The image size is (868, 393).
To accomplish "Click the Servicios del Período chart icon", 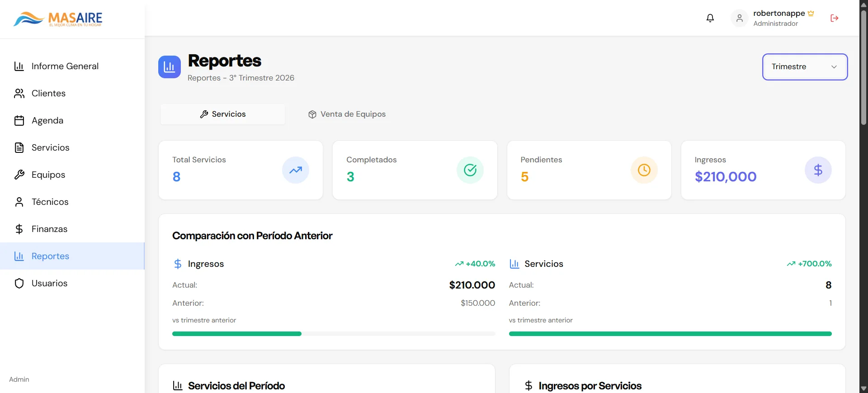I will [x=178, y=386].
